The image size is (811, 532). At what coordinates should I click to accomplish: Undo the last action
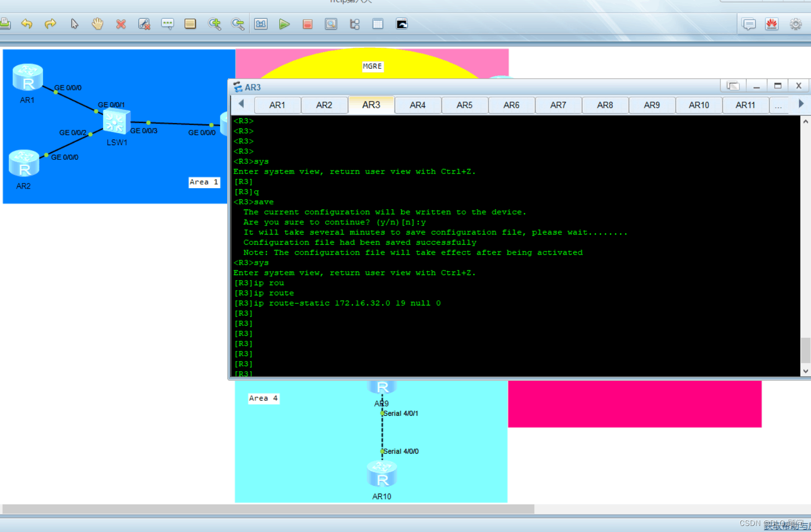click(27, 24)
